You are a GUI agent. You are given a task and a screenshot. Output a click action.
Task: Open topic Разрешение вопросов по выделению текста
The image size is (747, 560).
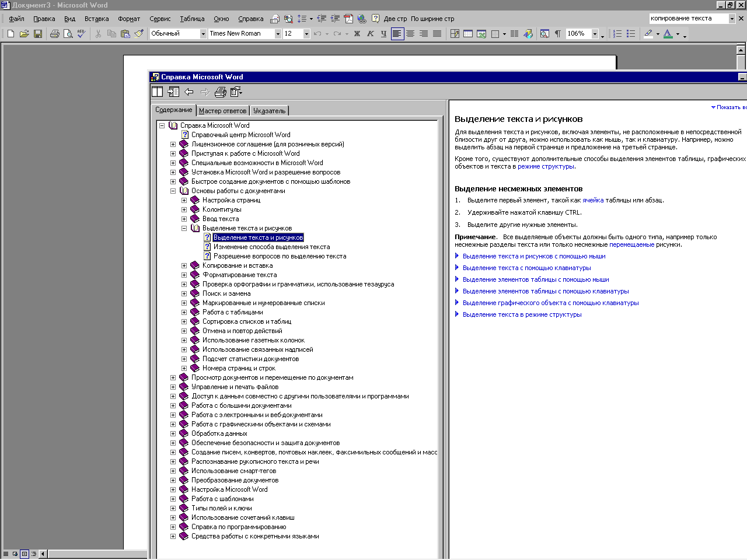tap(280, 256)
